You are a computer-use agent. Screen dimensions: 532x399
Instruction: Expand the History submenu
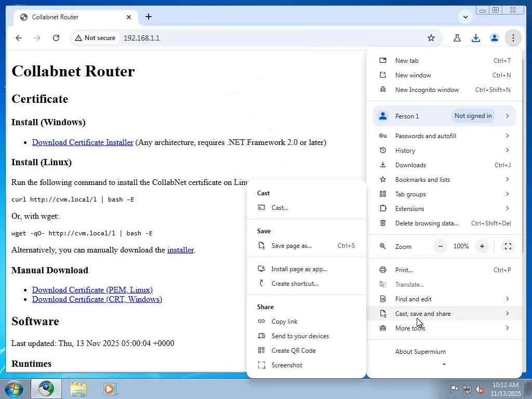coord(445,151)
